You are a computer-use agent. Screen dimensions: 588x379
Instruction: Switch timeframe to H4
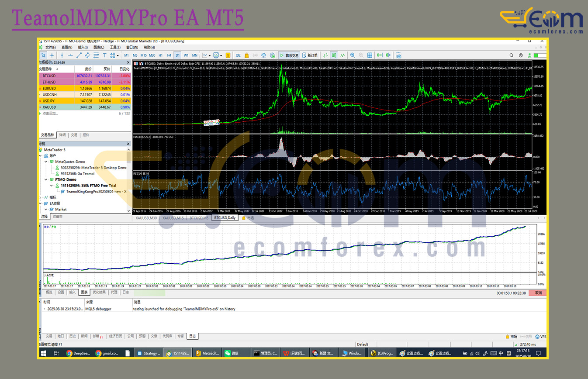coord(169,55)
